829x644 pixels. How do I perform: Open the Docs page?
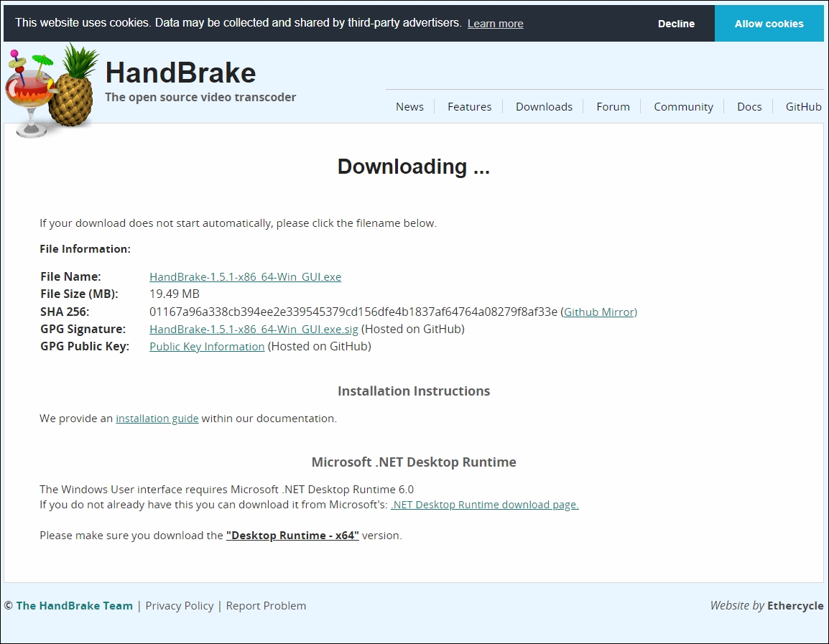[x=749, y=107]
